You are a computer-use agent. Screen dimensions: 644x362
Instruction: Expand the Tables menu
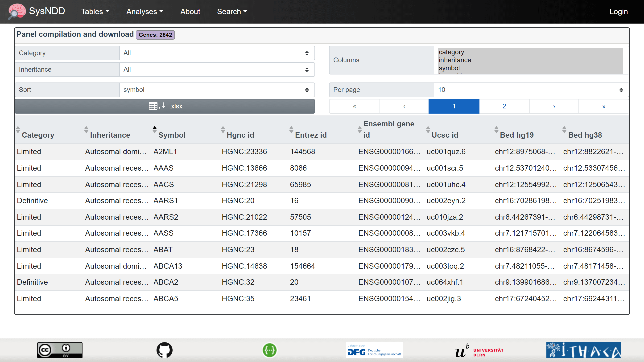[x=95, y=12]
